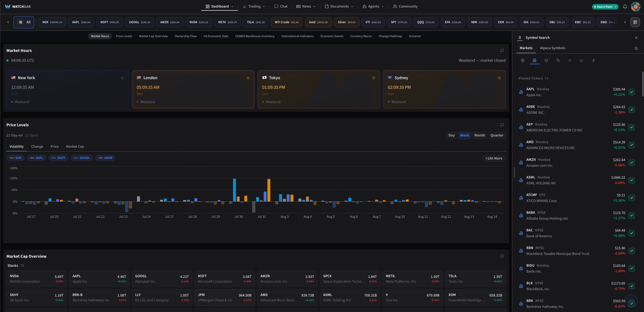Click the building icon beside AAPL ticker
This screenshot has width=644, height=312.
click(521, 92)
